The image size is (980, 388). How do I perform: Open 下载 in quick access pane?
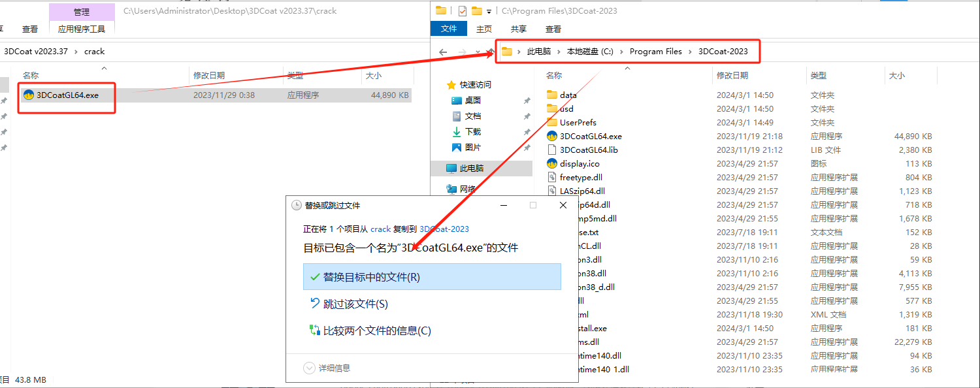[472, 131]
